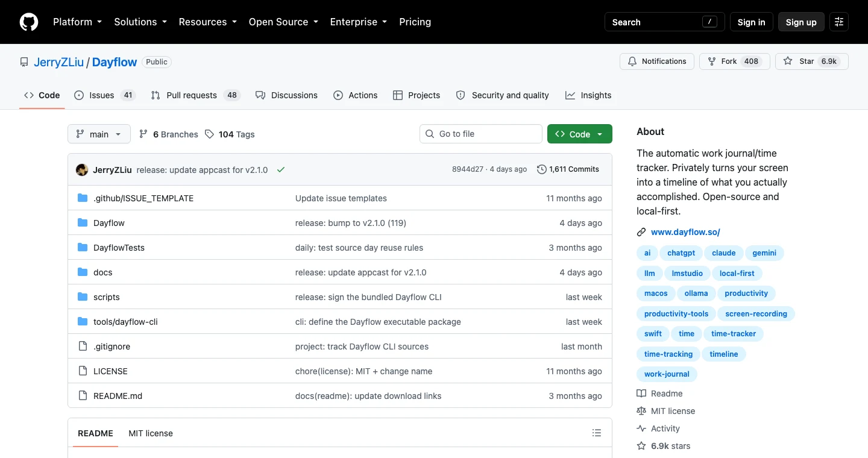The image size is (868, 458).
Task: Click the .gitignore file icon
Action: [83, 347]
